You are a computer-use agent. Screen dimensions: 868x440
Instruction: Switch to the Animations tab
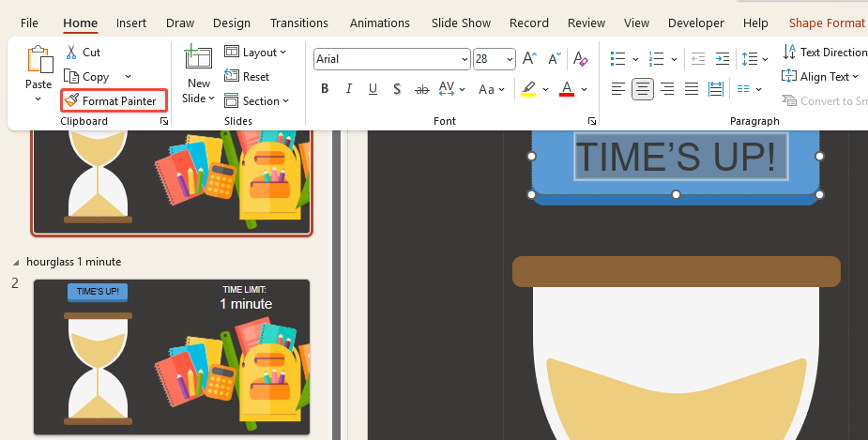380,23
